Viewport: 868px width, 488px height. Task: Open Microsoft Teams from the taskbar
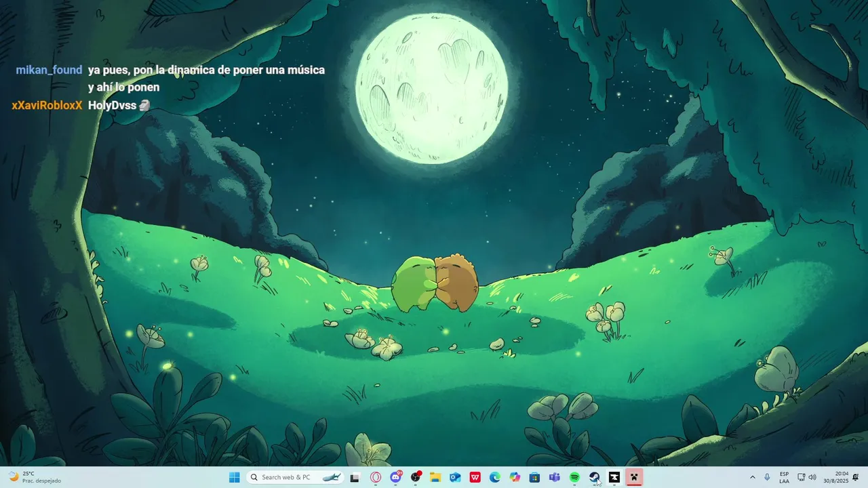[554, 477]
